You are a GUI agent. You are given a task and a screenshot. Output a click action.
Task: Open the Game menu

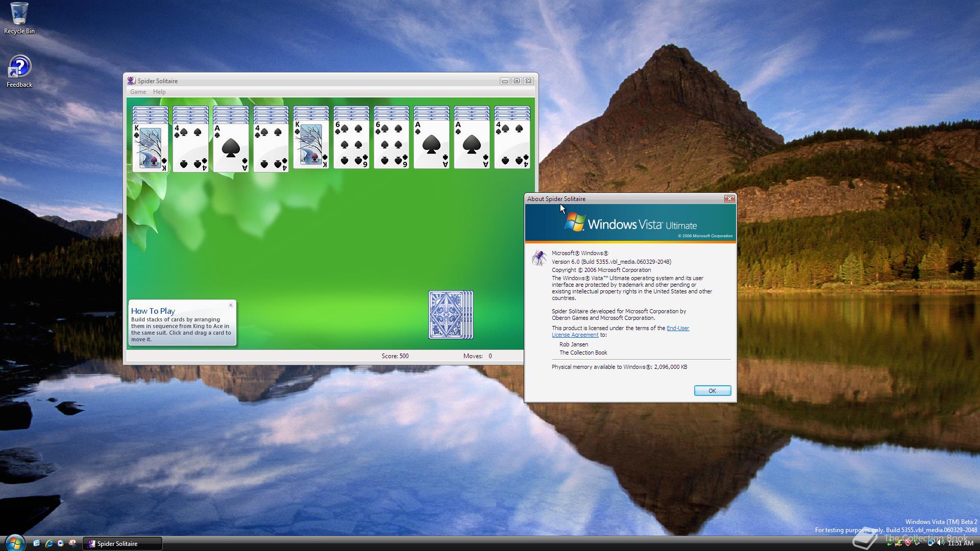click(138, 92)
